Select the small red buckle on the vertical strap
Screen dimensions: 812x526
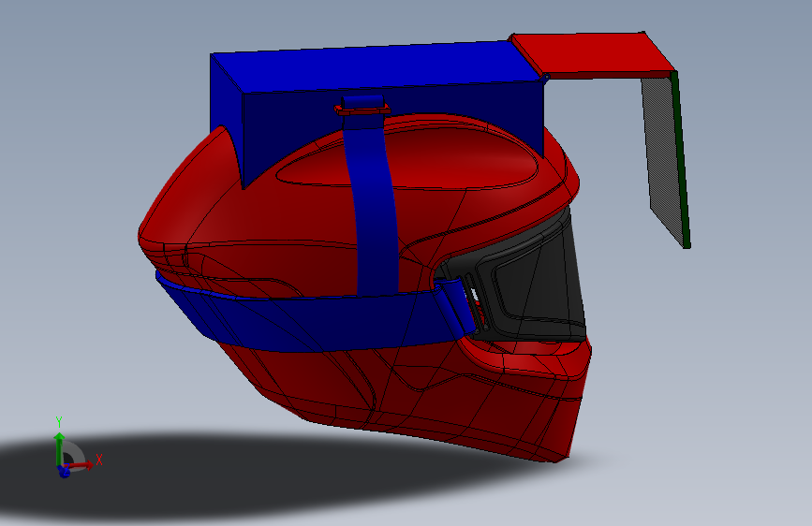click(362, 110)
